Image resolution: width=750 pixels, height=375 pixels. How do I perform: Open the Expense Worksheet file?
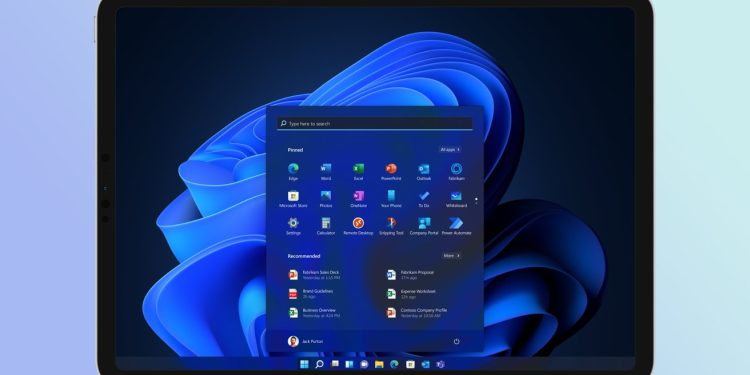pos(411,294)
